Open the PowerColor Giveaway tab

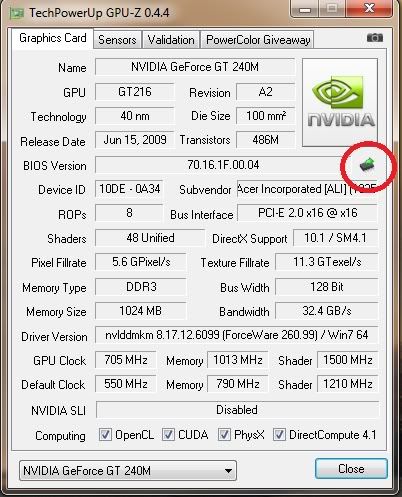258,40
